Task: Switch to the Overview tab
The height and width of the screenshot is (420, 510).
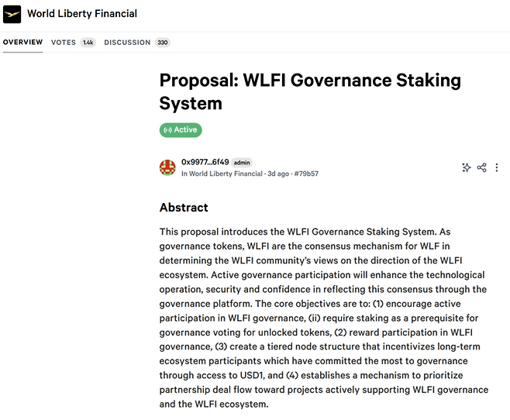Action: 22,43
